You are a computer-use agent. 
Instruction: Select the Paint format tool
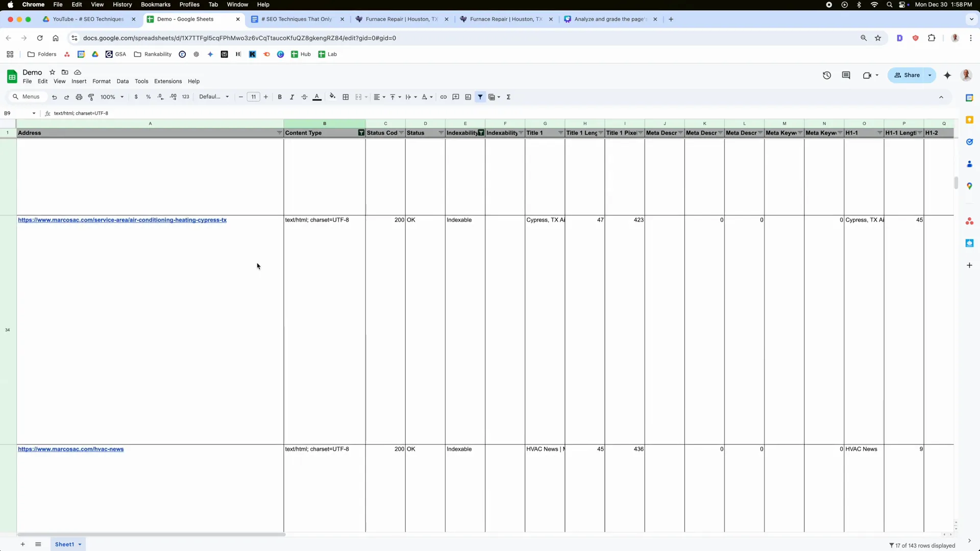coord(91,97)
